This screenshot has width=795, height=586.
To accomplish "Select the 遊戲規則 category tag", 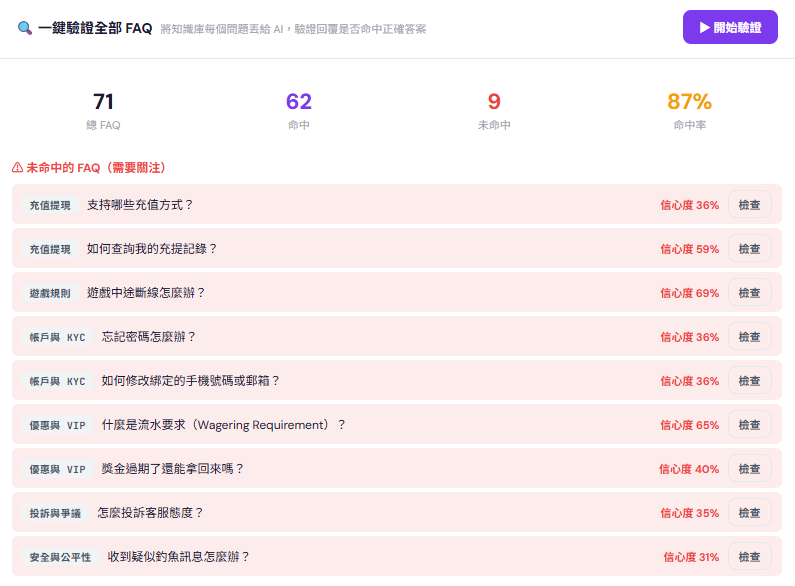I will coord(50,293).
